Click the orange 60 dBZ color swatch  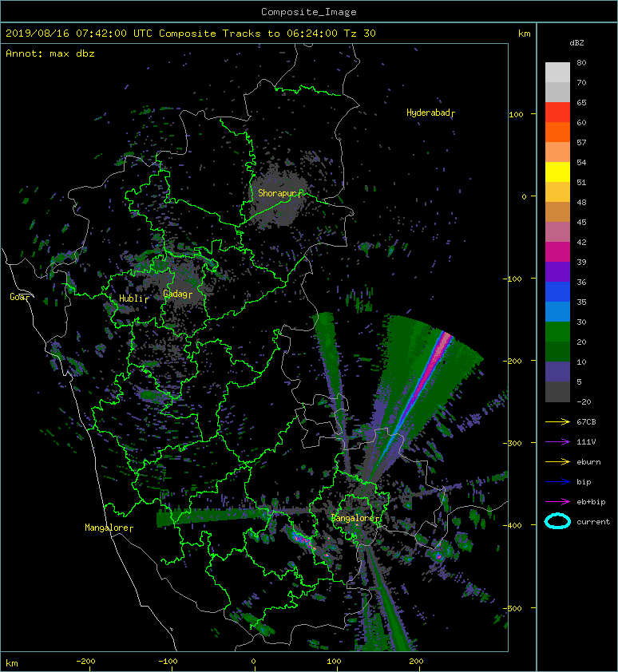point(557,132)
